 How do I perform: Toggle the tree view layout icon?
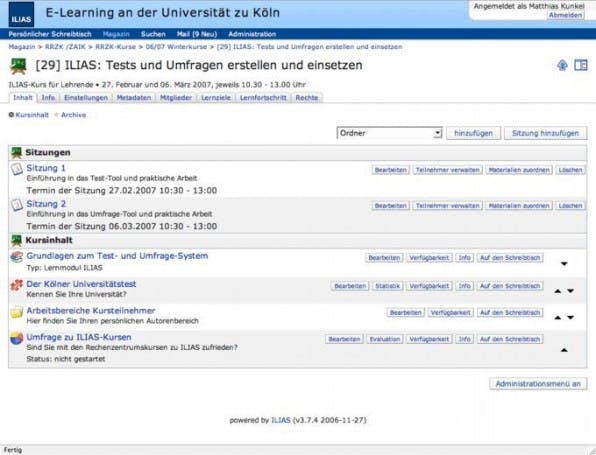581,65
